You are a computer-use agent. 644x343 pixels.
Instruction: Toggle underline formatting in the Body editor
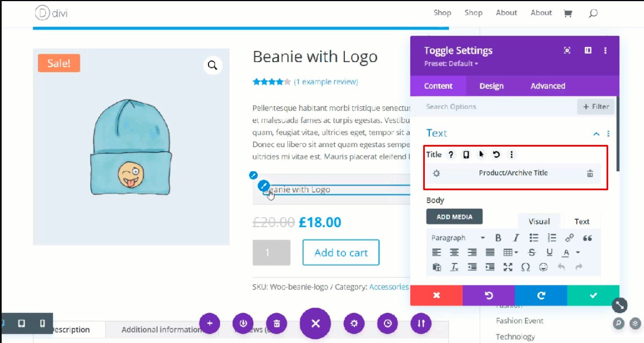click(550, 252)
